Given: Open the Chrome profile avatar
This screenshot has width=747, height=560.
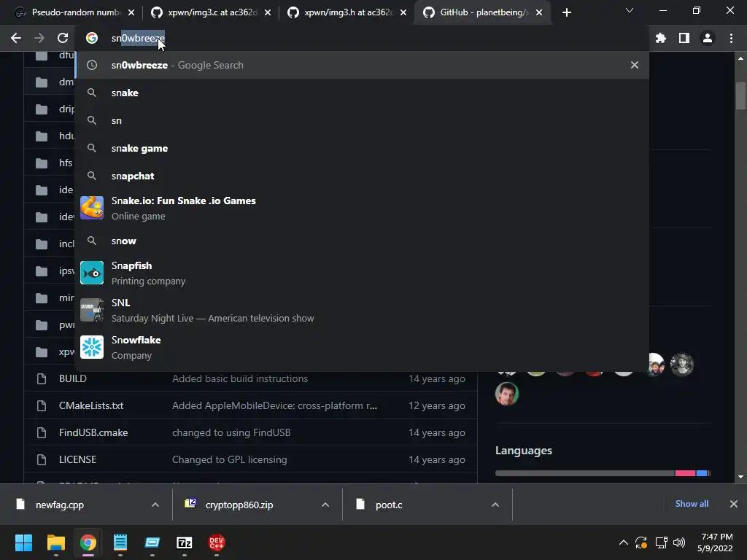Looking at the screenshot, I should click(708, 38).
